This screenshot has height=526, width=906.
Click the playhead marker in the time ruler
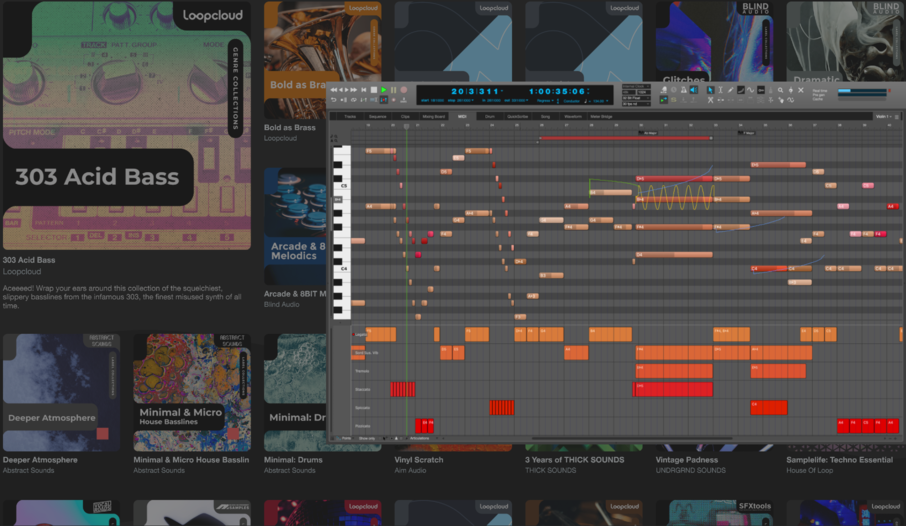pyautogui.click(x=406, y=126)
